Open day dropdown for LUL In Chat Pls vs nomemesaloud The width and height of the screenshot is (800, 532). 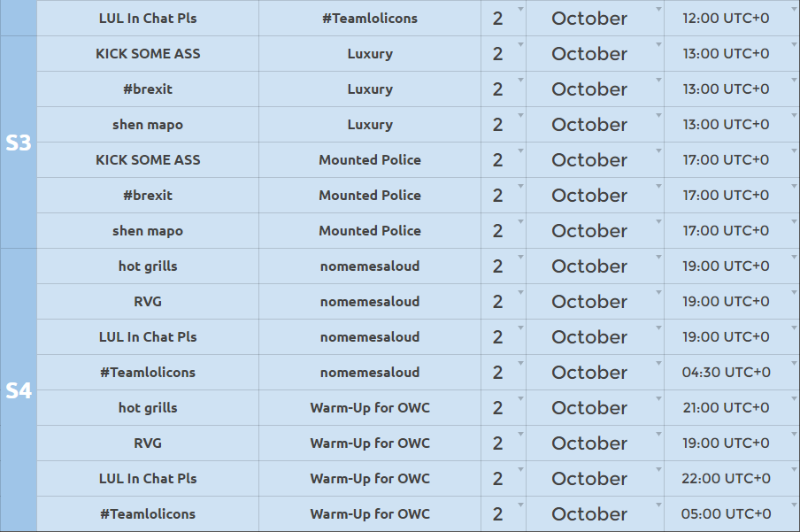pyautogui.click(x=520, y=328)
